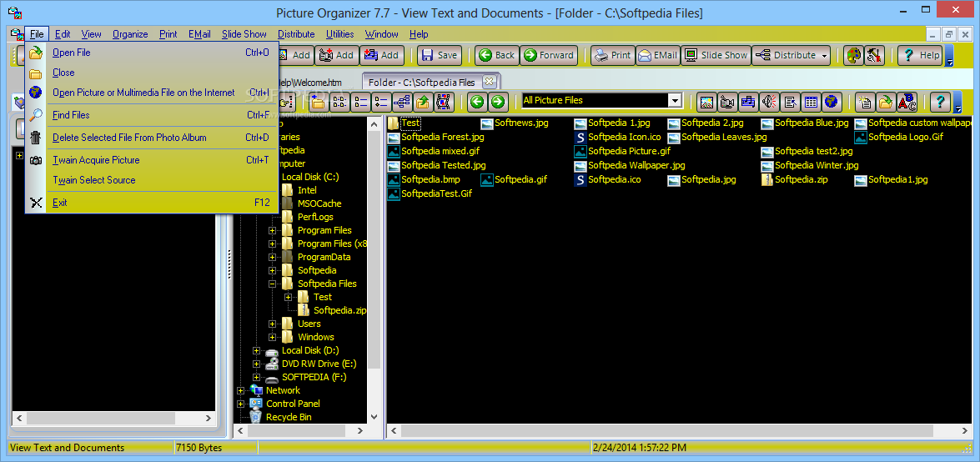
Task: Click the file list horizontal scrollbar right arrow
Action: pyautogui.click(x=964, y=431)
